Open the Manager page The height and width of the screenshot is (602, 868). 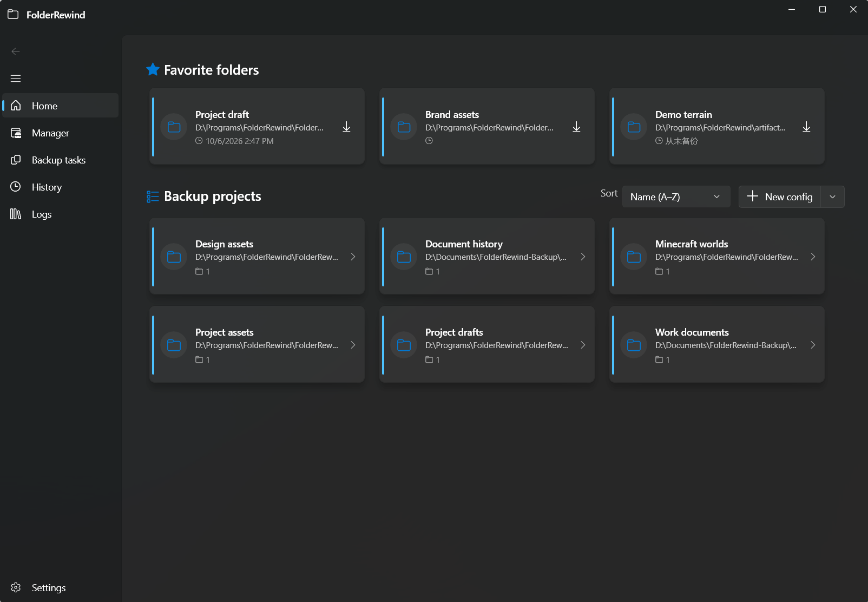click(x=61, y=133)
